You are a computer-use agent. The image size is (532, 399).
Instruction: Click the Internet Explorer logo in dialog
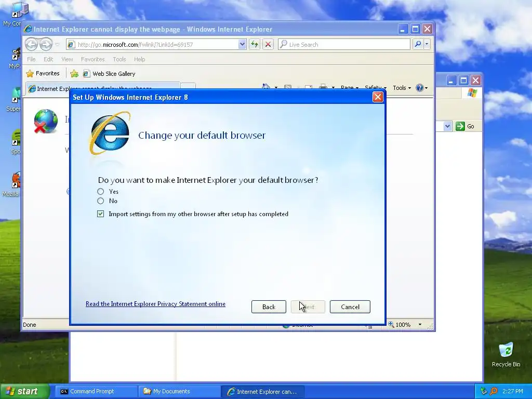(110, 134)
